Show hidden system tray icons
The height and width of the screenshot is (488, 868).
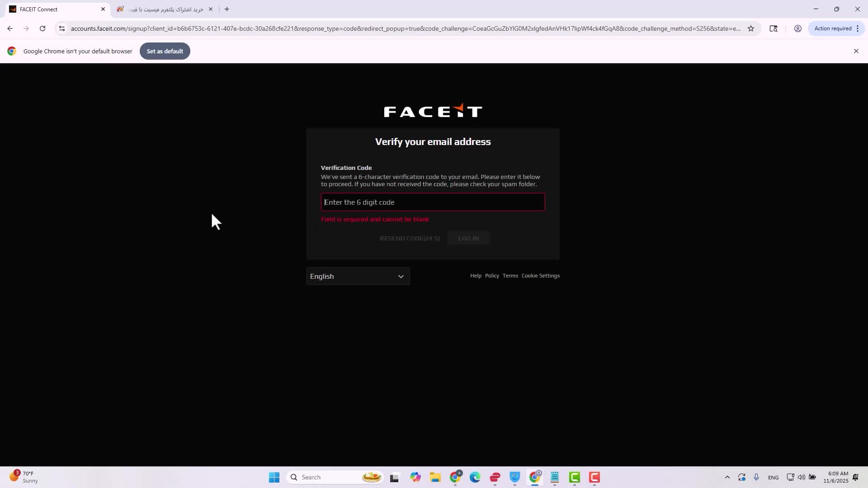(727, 477)
